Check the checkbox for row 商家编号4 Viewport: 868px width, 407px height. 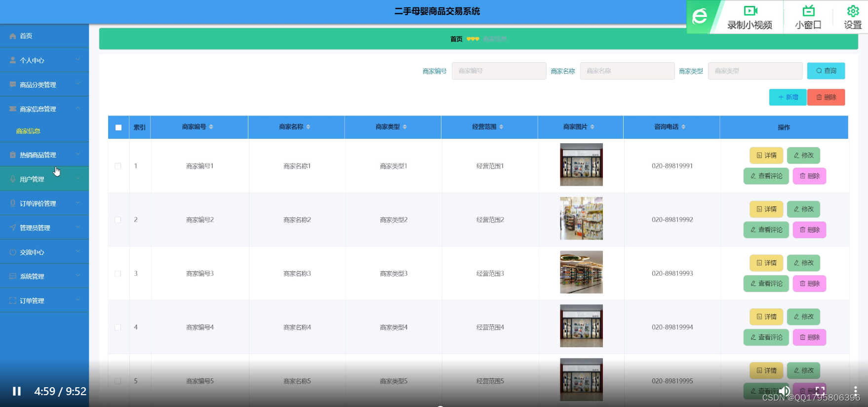pyautogui.click(x=118, y=327)
